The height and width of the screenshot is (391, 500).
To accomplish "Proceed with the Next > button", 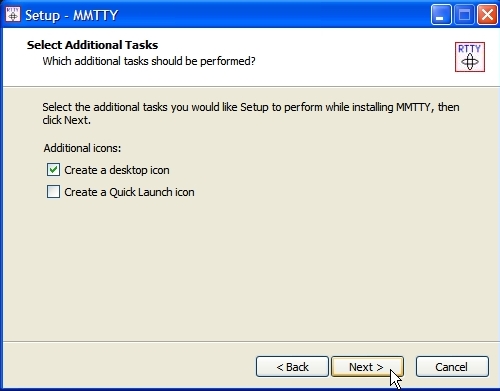I will (x=367, y=367).
